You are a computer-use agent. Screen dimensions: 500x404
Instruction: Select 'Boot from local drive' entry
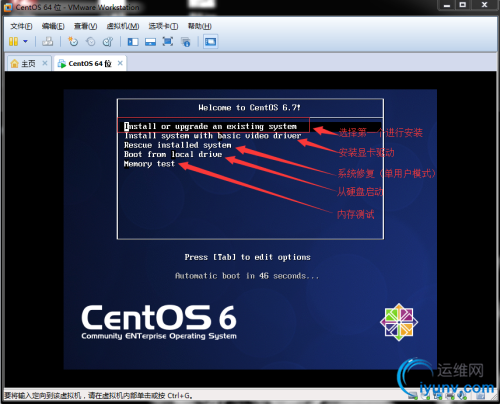click(x=173, y=154)
